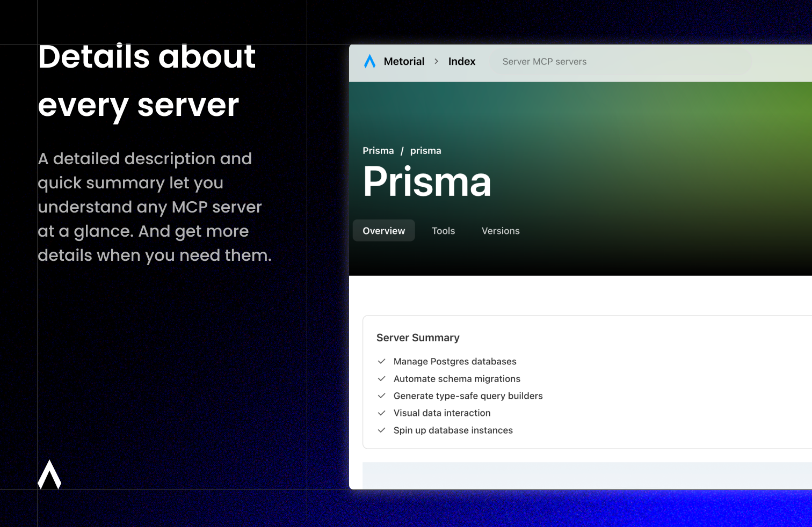Click 'Manage Postgres databases' summary item
812x527 pixels.
pos(455,362)
